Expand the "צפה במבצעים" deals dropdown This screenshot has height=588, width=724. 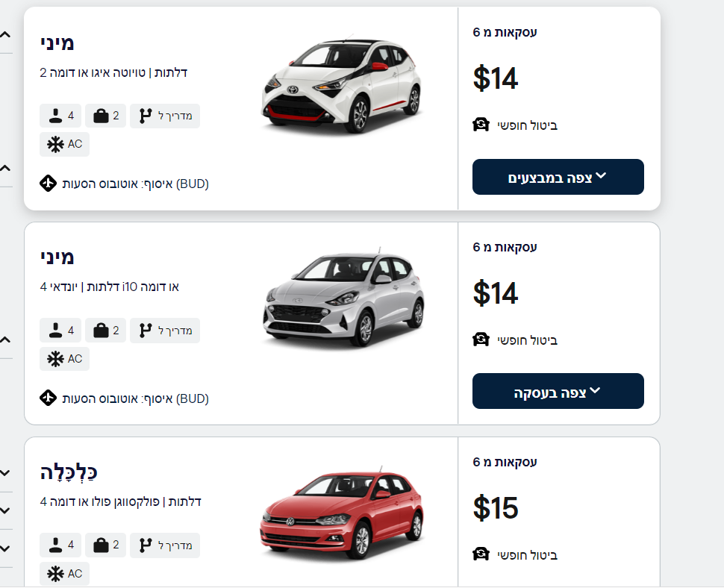click(x=558, y=177)
